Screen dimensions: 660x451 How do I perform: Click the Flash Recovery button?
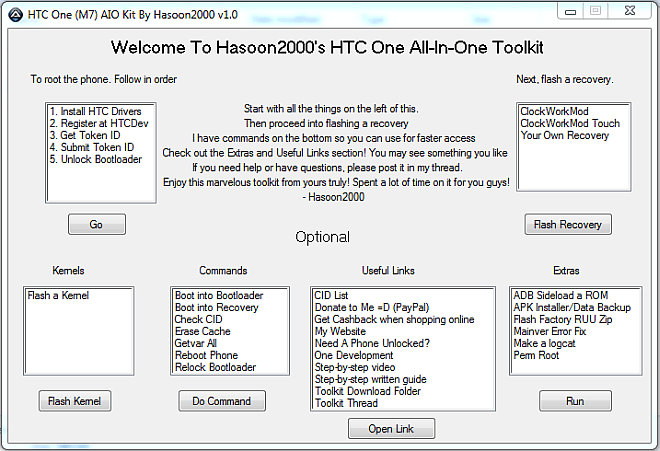[x=568, y=224]
